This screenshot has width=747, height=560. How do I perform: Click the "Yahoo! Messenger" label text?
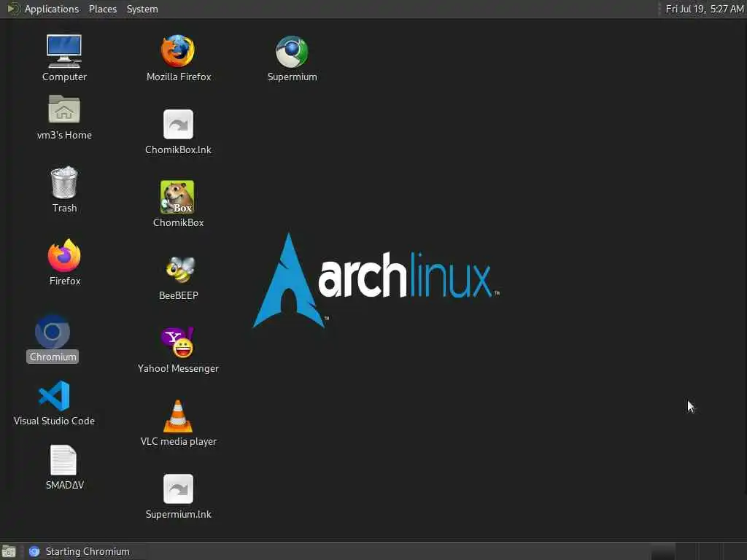(178, 368)
